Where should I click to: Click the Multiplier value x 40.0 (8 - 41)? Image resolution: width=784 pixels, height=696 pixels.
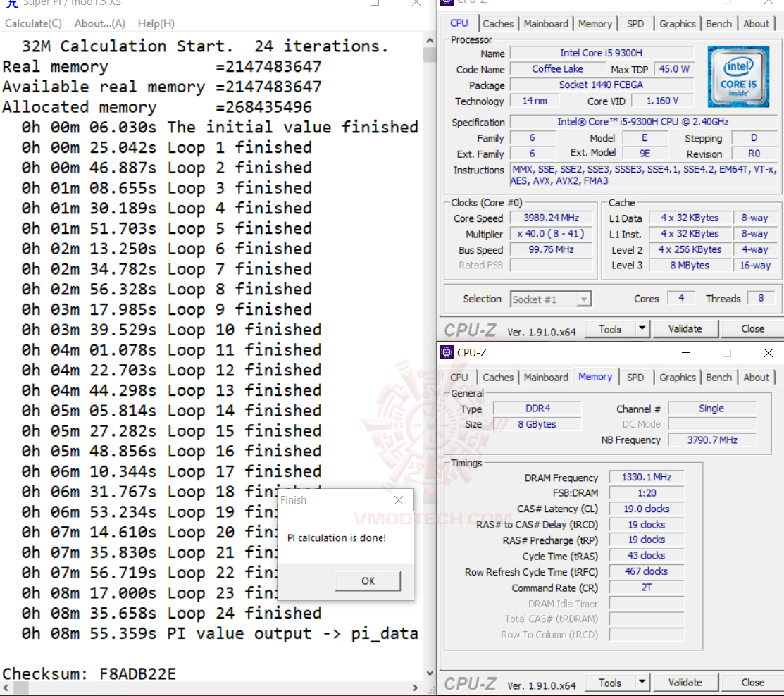(551, 234)
